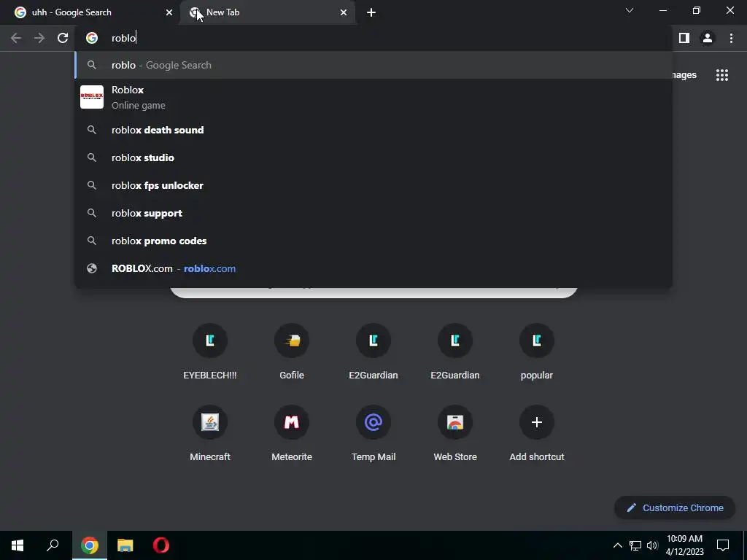Open the Web Store shortcut
747x560 pixels.
coord(455,433)
